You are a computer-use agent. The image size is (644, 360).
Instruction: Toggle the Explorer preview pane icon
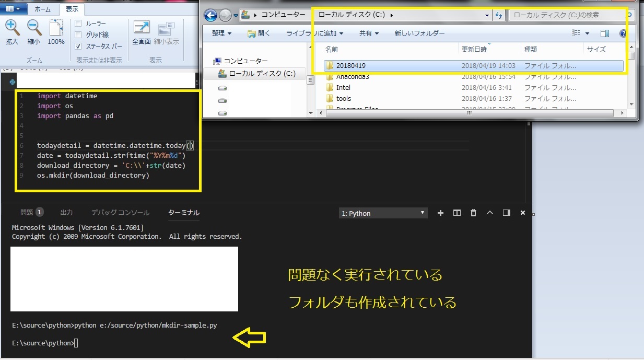click(x=605, y=33)
